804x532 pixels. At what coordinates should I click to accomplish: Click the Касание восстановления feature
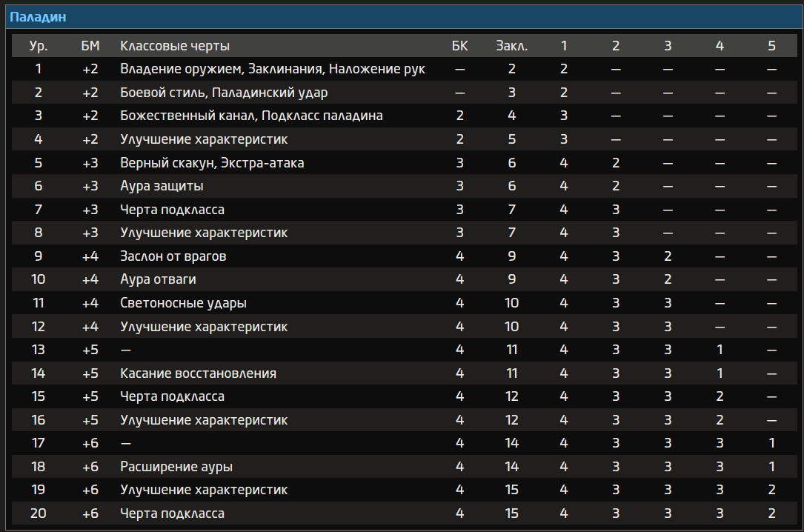[198, 373]
